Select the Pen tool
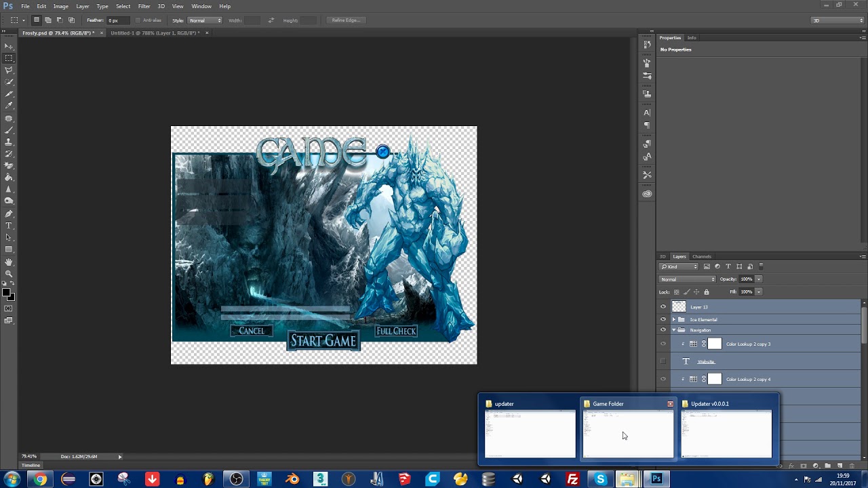This screenshot has width=868, height=488. click(9, 213)
